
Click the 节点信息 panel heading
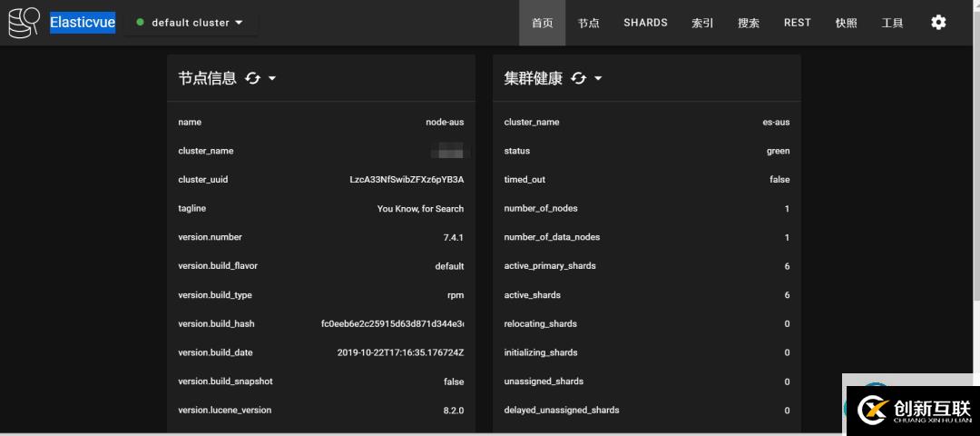click(x=208, y=78)
